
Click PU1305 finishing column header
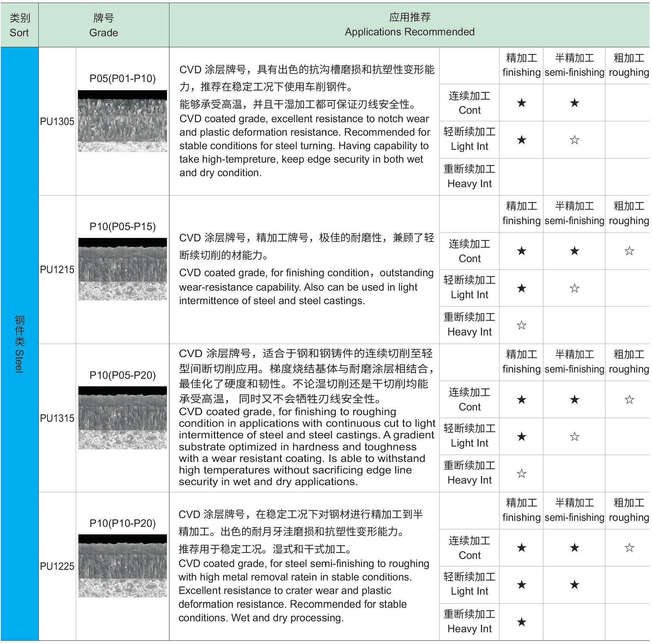521,65
